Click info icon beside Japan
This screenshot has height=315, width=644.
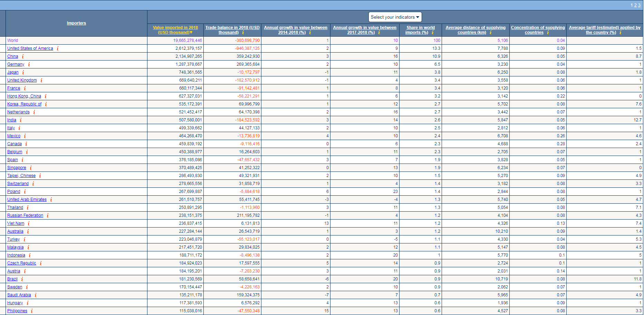[x=23, y=72]
